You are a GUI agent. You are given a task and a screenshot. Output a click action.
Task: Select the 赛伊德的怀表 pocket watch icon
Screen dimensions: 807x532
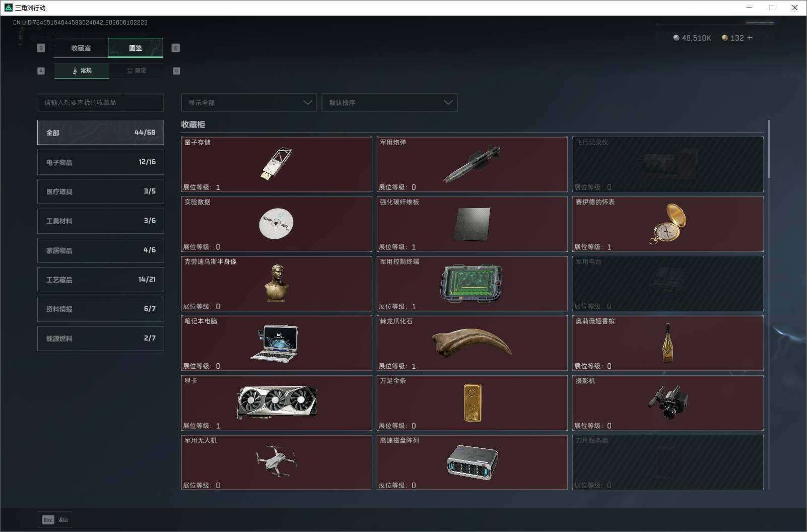point(668,224)
